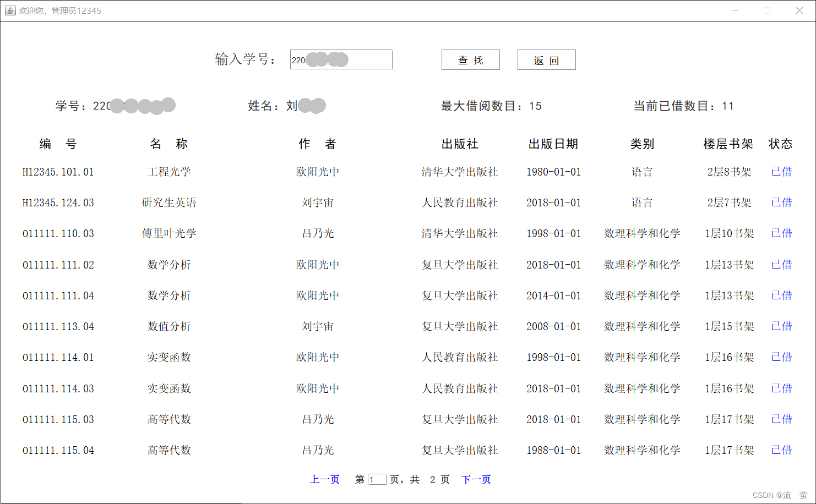
Task: Click 楼层书架 column header
Action: tap(728, 144)
